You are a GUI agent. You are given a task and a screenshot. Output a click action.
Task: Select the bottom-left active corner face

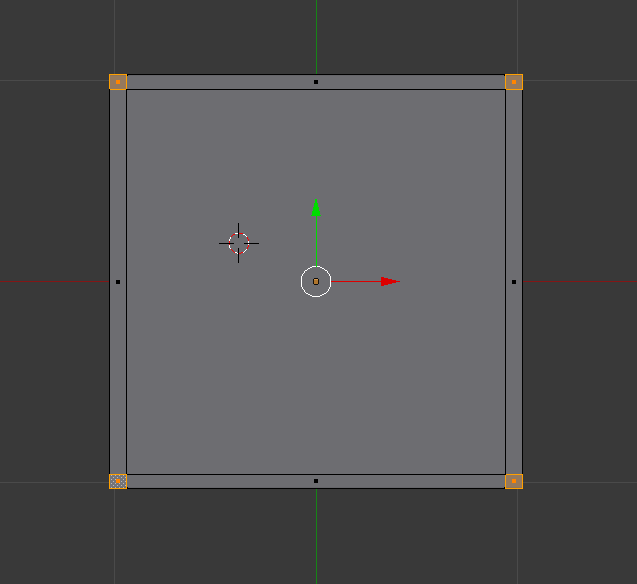coord(118,481)
